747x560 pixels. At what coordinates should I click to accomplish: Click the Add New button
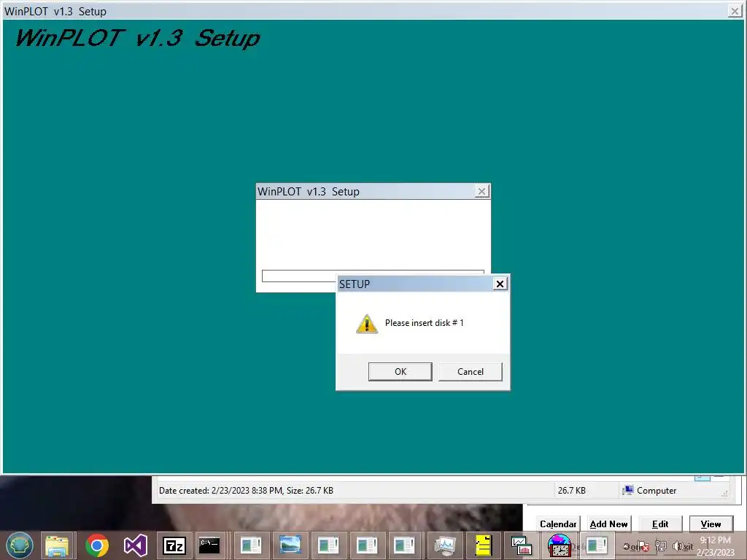click(x=608, y=524)
